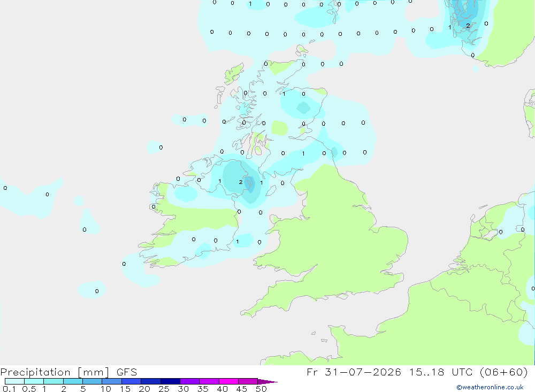Click the '[mm]' unit label
Image resolution: width=535 pixels, height=392 pixels.
[94, 372]
